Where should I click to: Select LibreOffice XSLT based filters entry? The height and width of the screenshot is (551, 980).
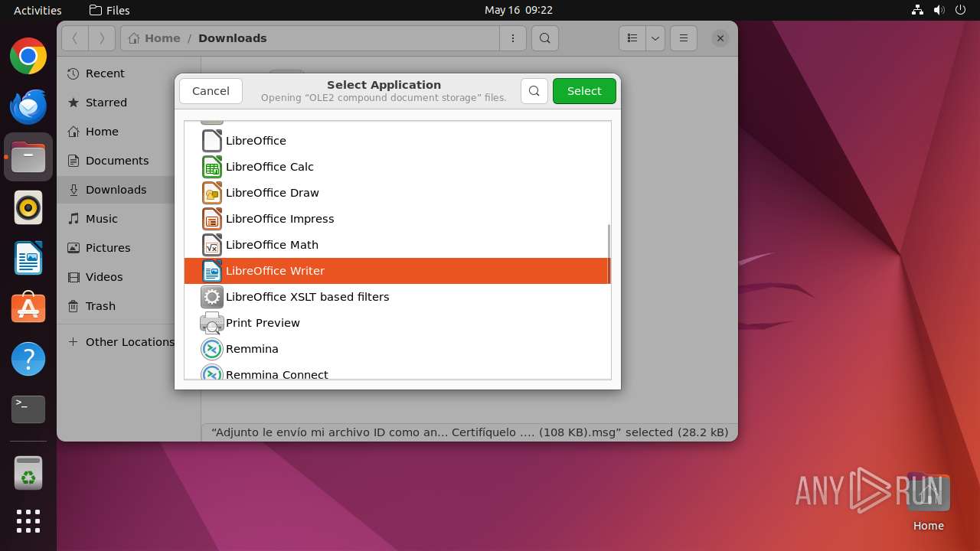(397, 297)
